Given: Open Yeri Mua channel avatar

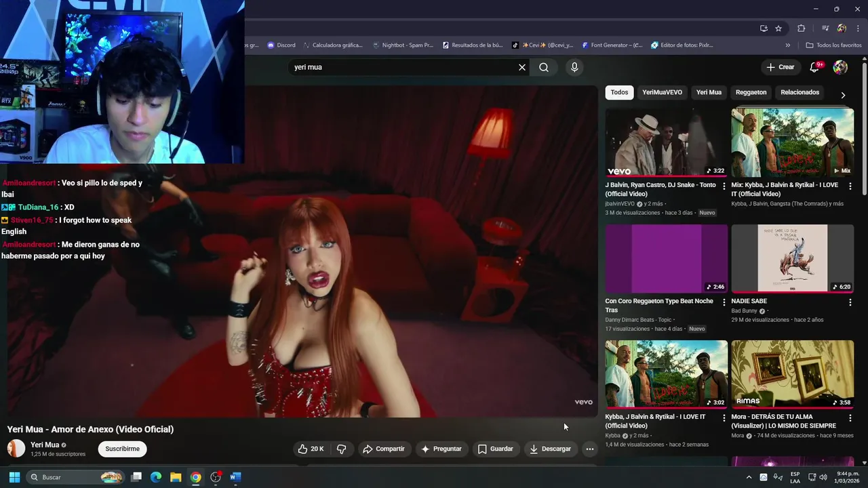Looking at the screenshot, I should (16, 449).
